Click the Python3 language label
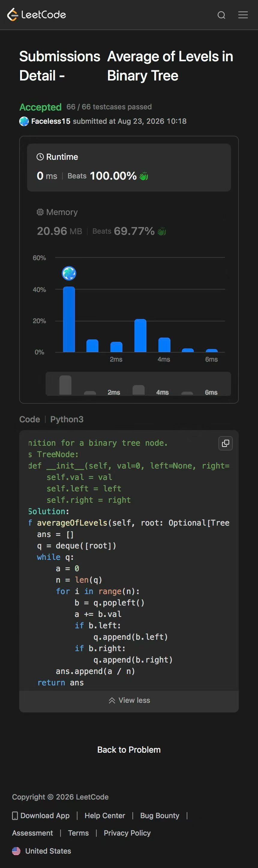 tap(67, 419)
